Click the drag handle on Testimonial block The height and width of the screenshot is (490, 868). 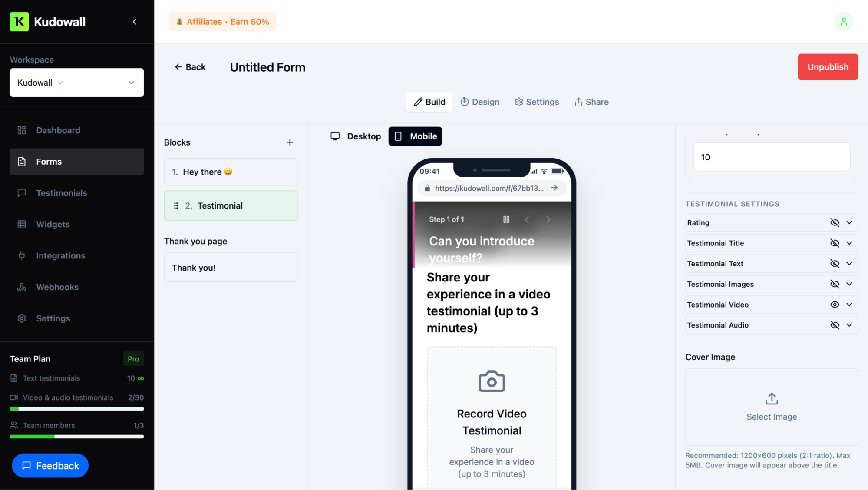pyautogui.click(x=176, y=205)
